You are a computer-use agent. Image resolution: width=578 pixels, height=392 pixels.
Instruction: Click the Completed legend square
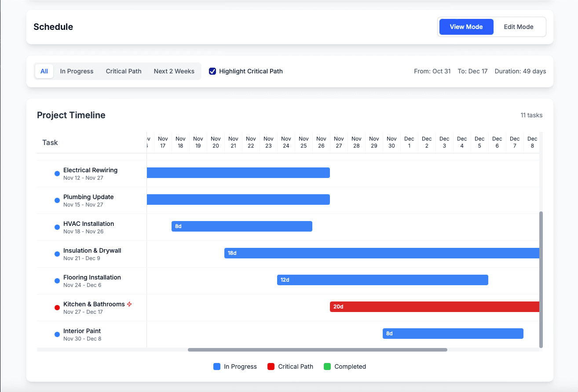[327, 366]
